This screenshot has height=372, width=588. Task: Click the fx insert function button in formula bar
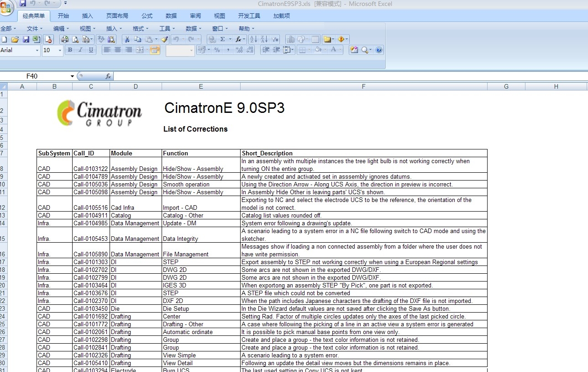(108, 76)
